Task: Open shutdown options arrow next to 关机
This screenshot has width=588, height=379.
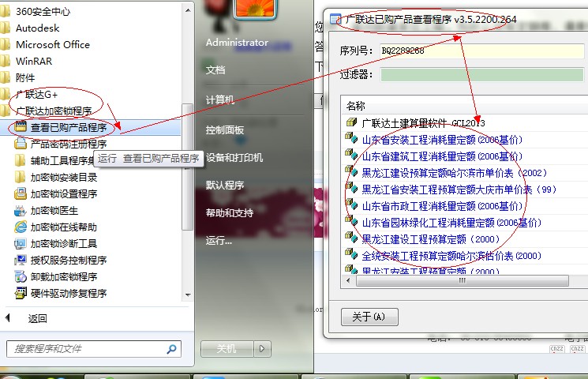Action: (x=262, y=349)
